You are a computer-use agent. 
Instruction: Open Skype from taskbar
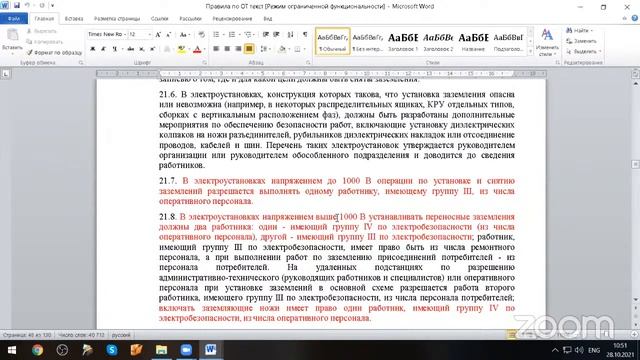112,350
